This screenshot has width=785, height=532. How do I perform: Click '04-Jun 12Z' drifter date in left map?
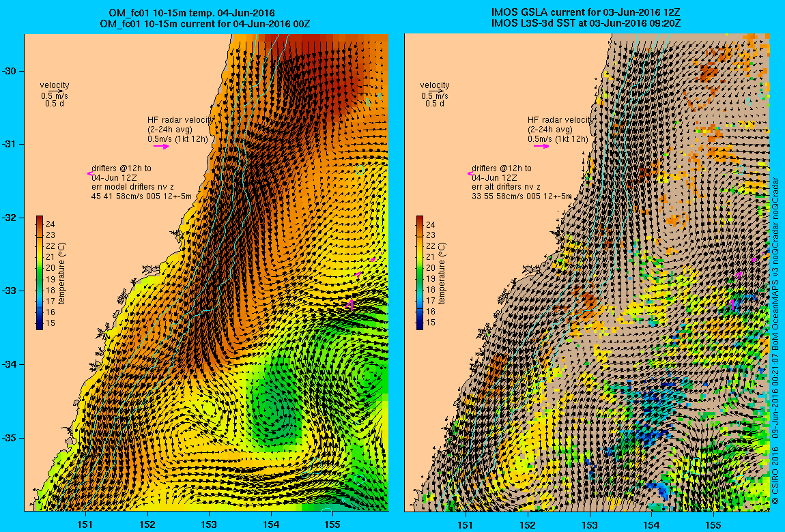click(114, 177)
